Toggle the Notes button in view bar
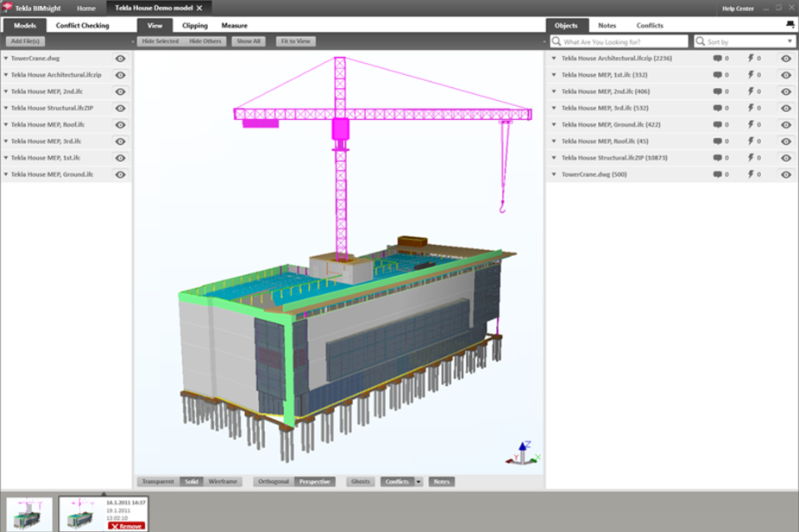The width and height of the screenshot is (799, 532). click(442, 482)
